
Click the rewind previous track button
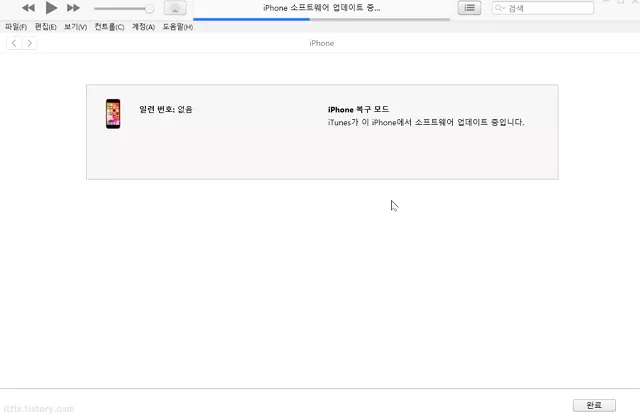[x=28, y=8]
